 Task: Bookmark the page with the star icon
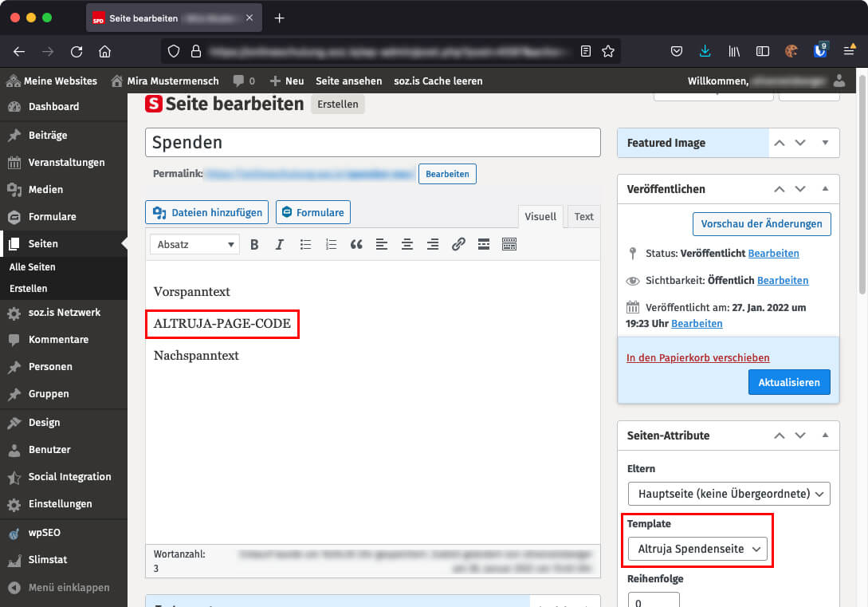(609, 50)
